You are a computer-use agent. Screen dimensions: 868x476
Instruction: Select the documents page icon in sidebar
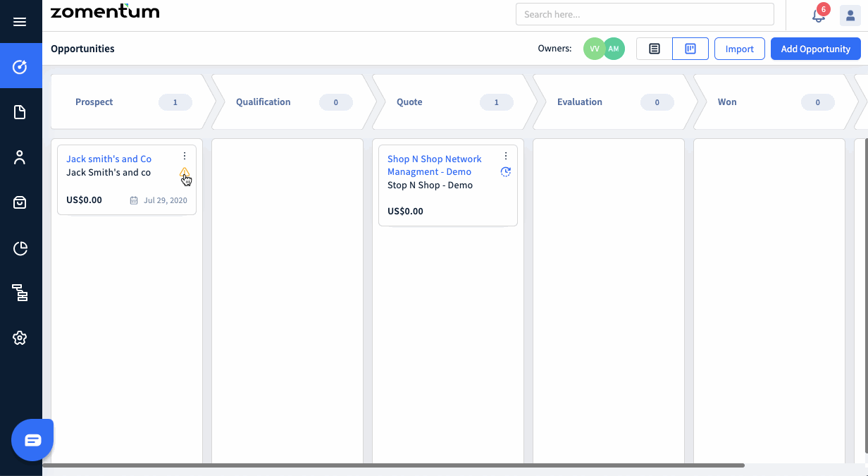(x=20, y=111)
